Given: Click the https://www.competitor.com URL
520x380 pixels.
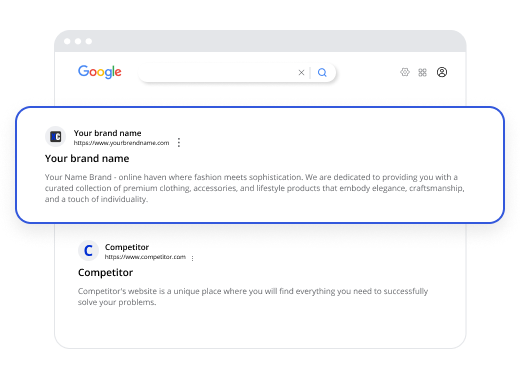Looking at the screenshot, I should click(145, 257).
